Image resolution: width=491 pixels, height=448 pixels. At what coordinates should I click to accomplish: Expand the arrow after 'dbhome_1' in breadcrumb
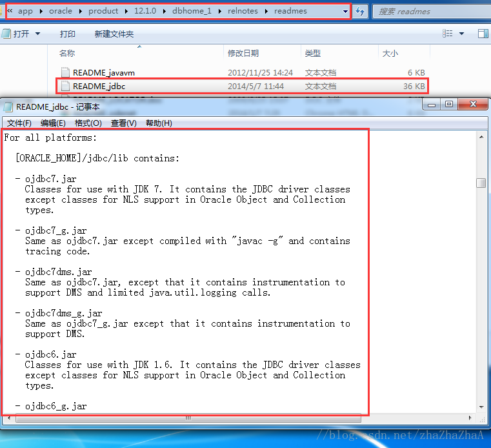pyautogui.click(x=220, y=11)
